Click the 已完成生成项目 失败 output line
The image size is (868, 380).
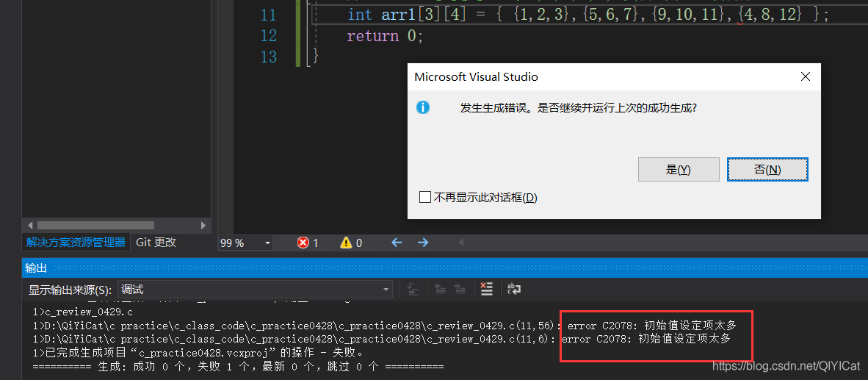198,352
